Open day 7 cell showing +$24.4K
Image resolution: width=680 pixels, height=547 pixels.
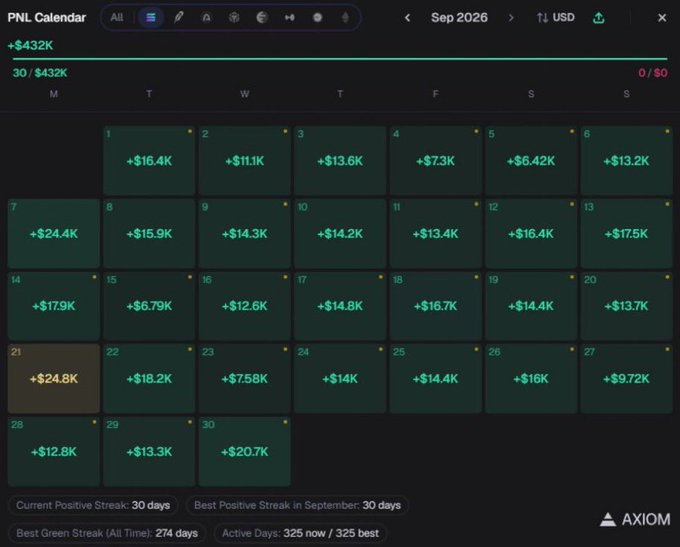point(54,233)
